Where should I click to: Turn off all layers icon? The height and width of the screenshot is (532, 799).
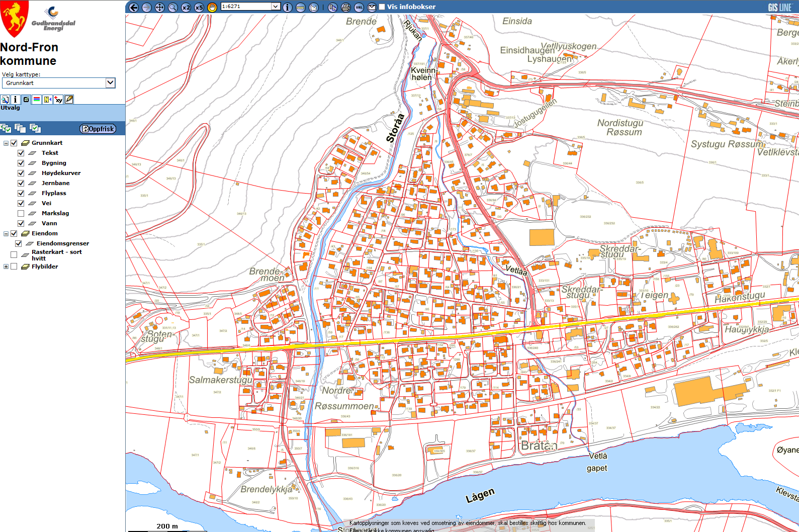point(20,128)
